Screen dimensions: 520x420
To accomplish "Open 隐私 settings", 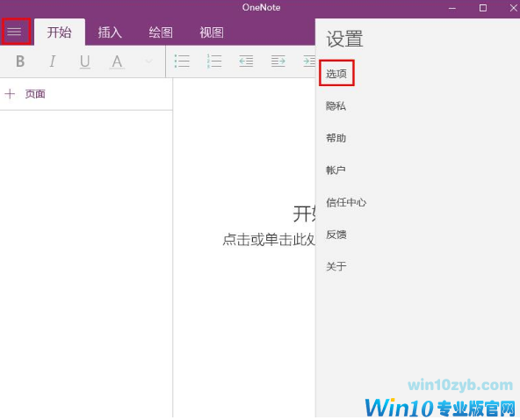I will tap(336, 105).
